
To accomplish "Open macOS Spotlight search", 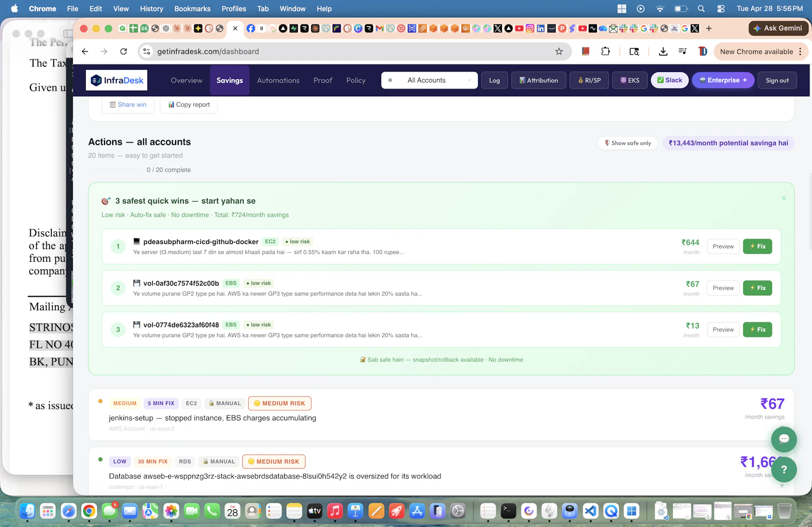I will point(701,9).
